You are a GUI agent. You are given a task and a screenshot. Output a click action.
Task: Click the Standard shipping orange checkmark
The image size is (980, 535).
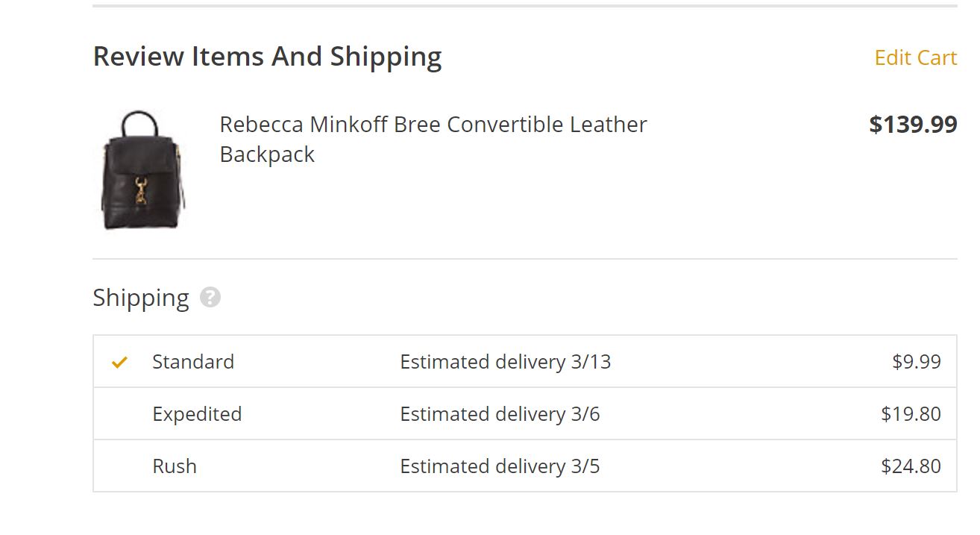pyautogui.click(x=119, y=363)
